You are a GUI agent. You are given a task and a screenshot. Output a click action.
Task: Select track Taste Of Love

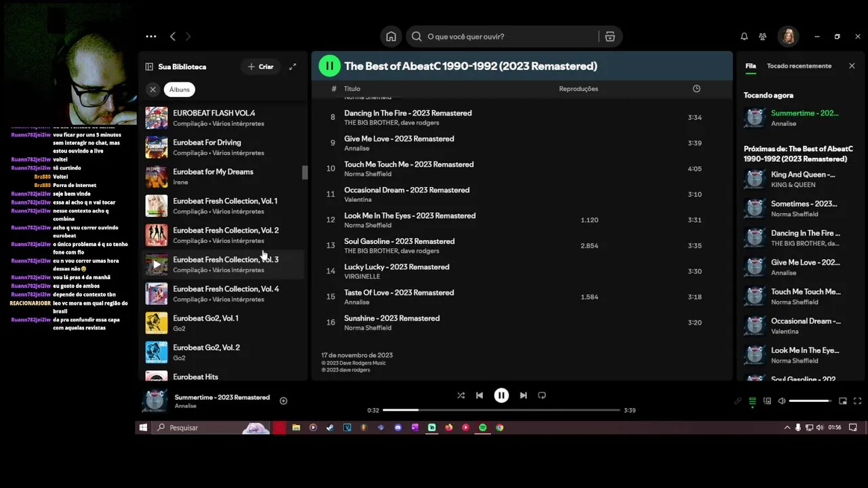tap(521, 298)
